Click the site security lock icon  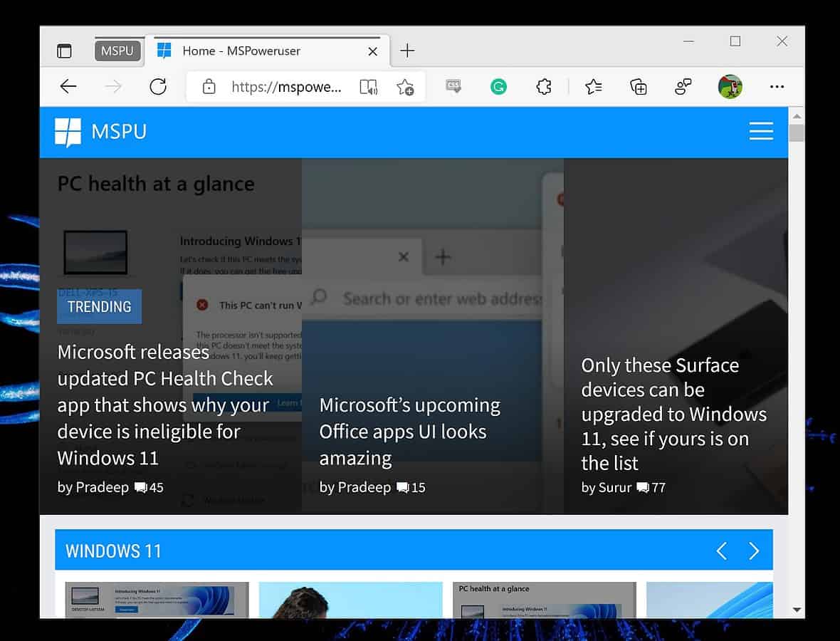tap(209, 86)
